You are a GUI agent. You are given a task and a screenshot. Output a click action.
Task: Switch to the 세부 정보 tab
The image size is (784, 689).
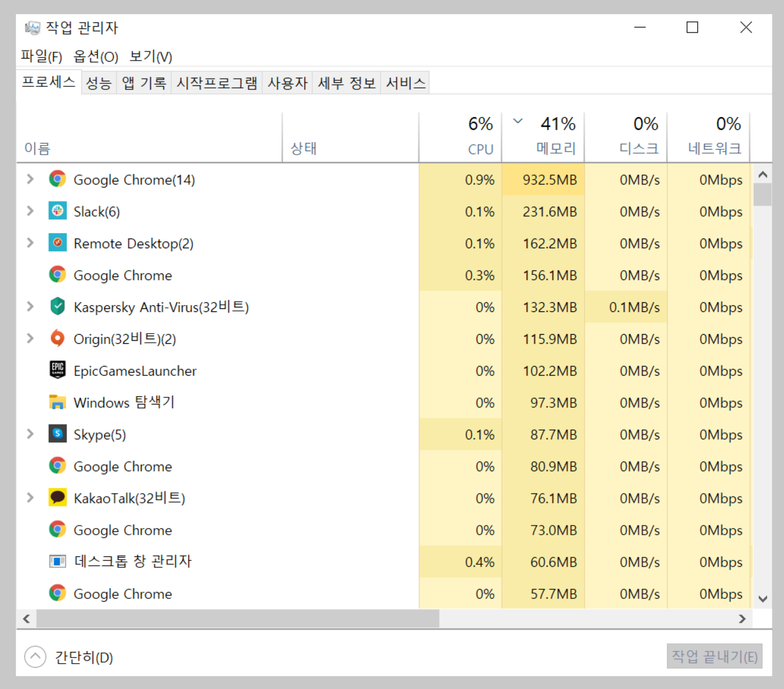pos(346,83)
